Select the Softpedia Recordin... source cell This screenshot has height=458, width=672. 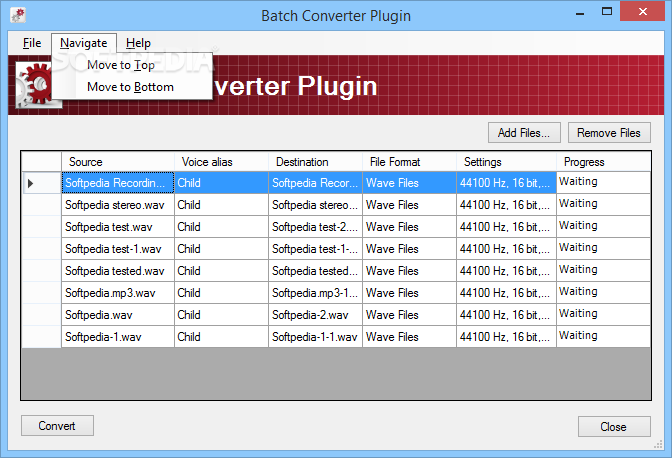point(118,183)
